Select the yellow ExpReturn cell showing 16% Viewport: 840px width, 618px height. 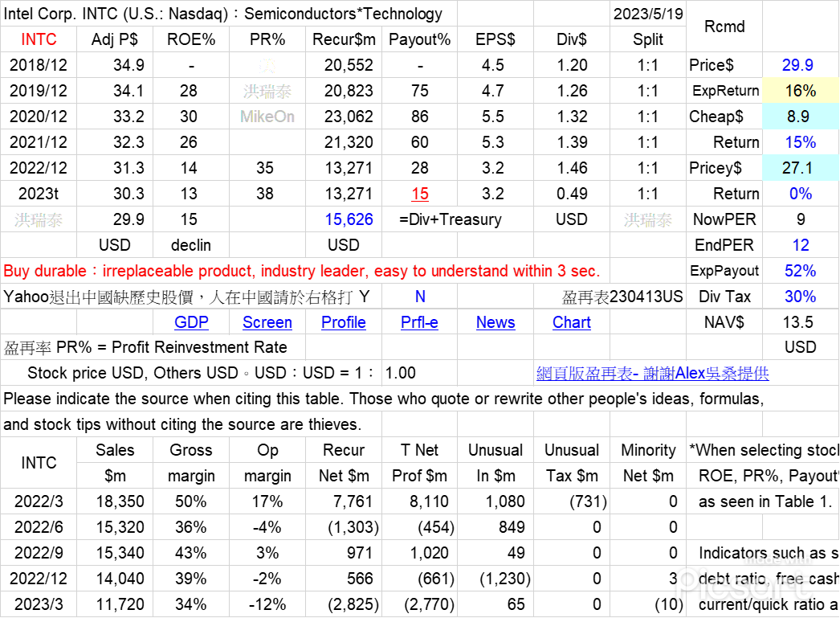tap(801, 91)
